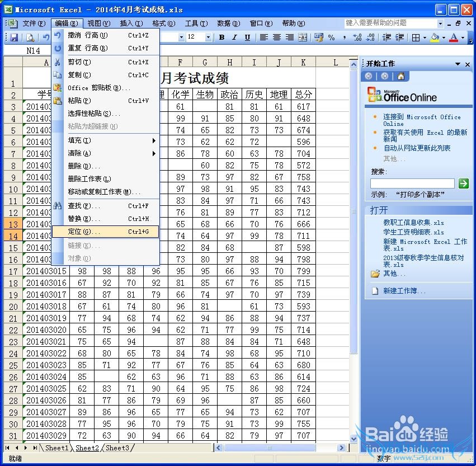Open help question box dropdown
Viewport: 476px width, 466px height.
click(x=440, y=23)
